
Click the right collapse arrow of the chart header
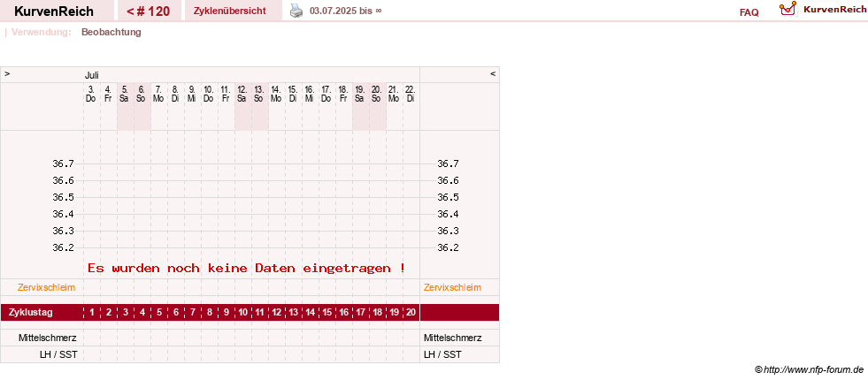[493, 73]
